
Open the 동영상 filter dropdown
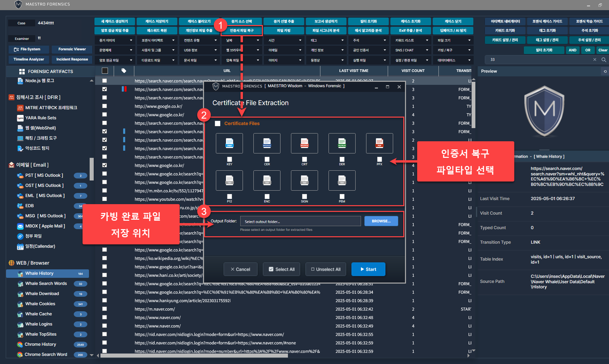click(327, 60)
